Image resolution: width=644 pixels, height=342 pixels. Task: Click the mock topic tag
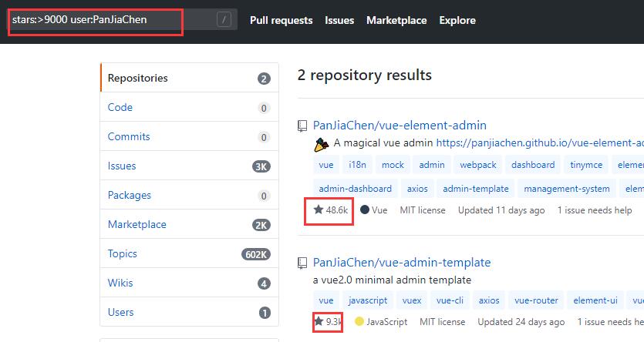393,164
